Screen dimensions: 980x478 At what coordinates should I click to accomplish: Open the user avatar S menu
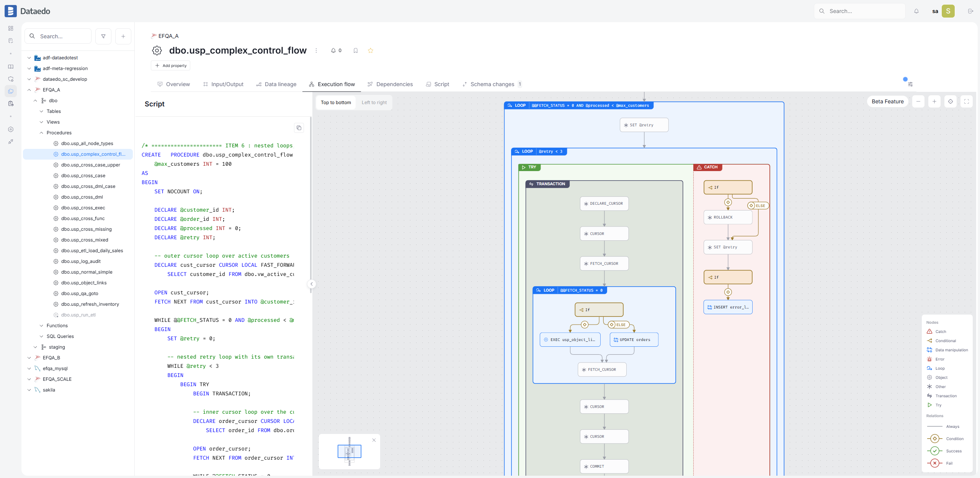click(x=948, y=11)
